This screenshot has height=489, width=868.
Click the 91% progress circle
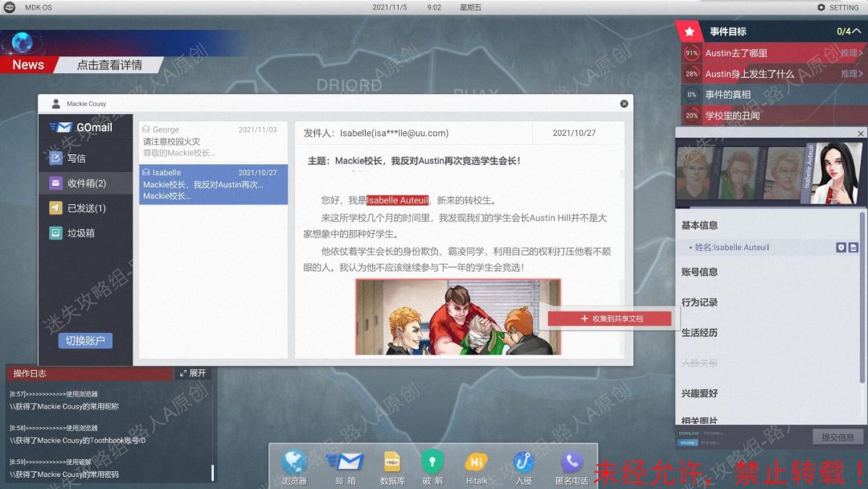691,53
